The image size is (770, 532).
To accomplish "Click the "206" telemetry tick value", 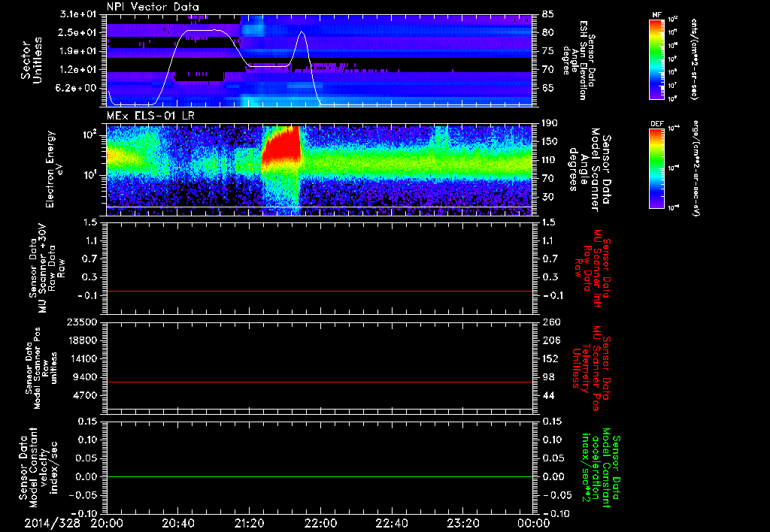I will [x=550, y=340].
